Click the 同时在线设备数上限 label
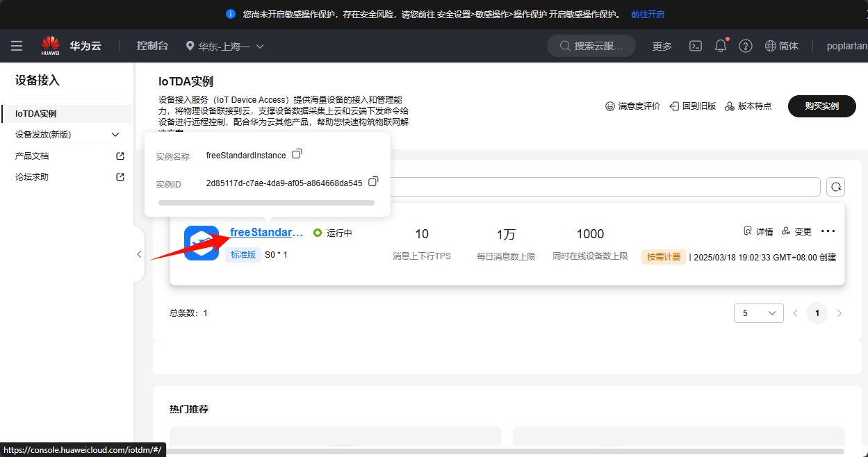The image size is (868, 457). pyautogui.click(x=590, y=256)
